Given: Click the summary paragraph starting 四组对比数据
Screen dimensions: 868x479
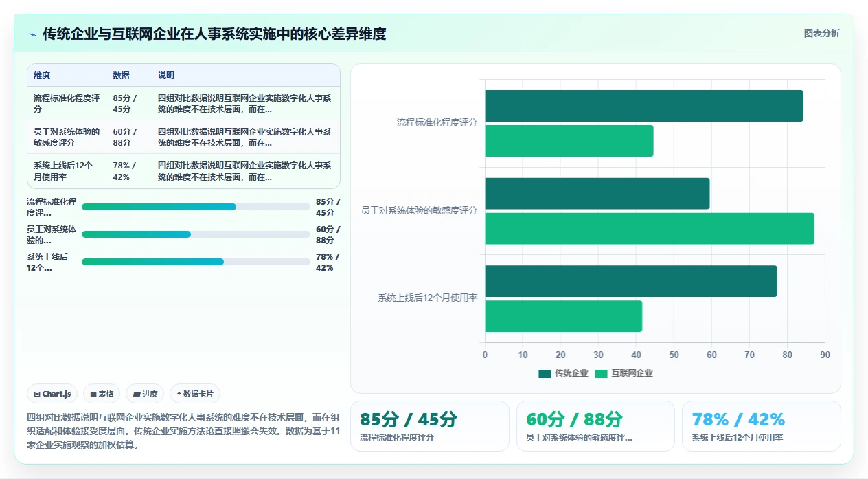Looking at the screenshot, I should [x=183, y=431].
